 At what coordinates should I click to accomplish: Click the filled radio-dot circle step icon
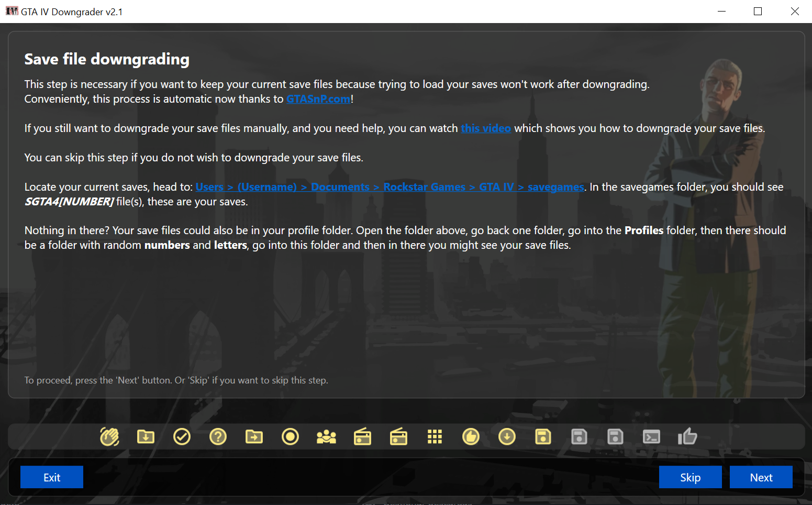tap(290, 436)
